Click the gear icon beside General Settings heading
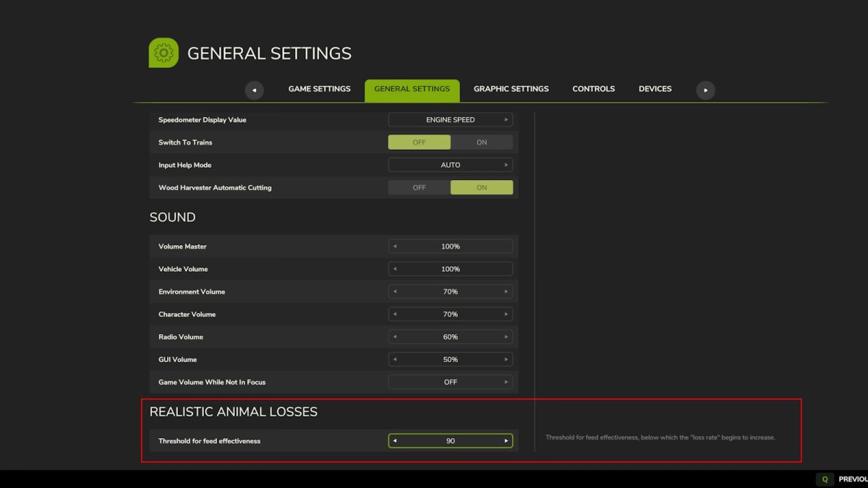 pyautogui.click(x=163, y=52)
